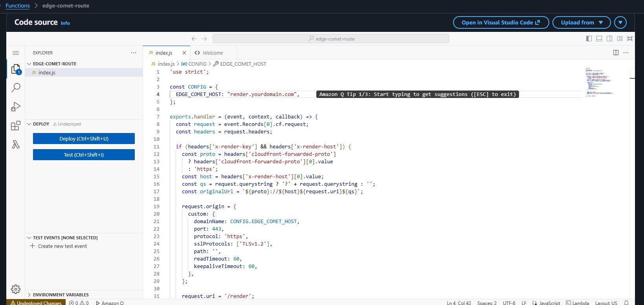Viewport: 644px width, 305px height.
Task: Click the edge-comet-route command search box
Action: pos(330,39)
